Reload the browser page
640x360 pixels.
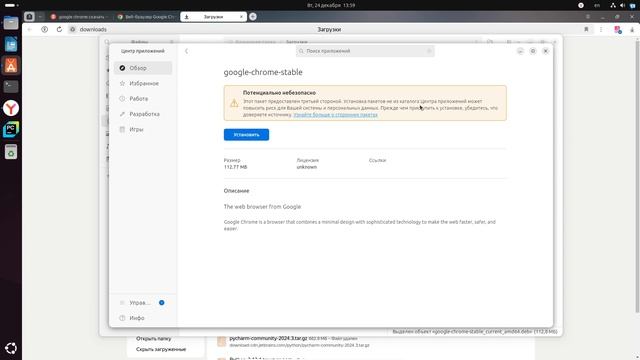pos(59,29)
